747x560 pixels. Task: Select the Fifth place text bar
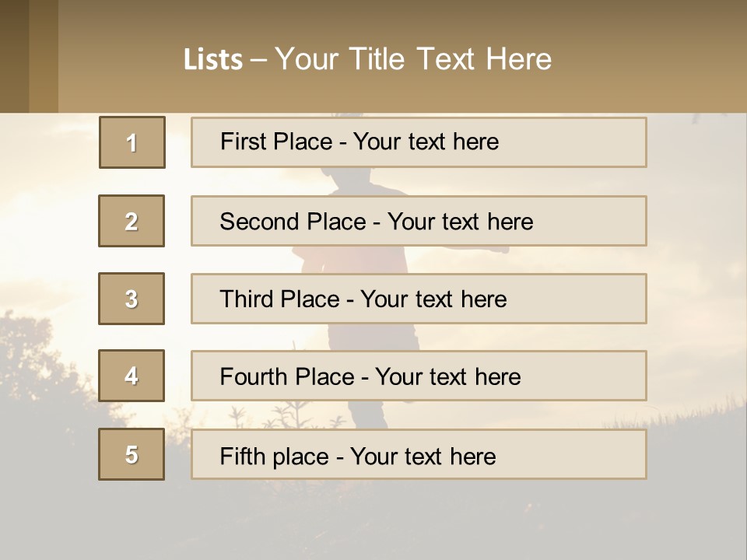point(419,454)
